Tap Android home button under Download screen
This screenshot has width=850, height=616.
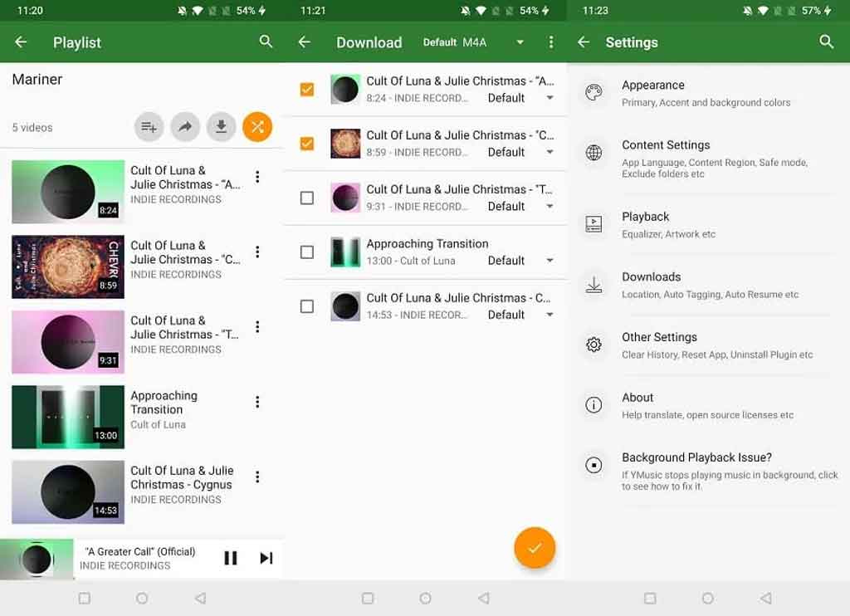click(426, 598)
